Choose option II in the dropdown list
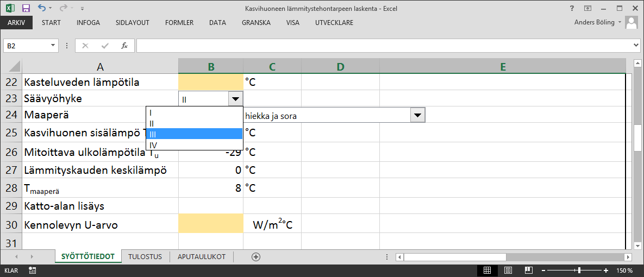Image resolution: width=644 pixels, height=277 pixels. [x=194, y=123]
